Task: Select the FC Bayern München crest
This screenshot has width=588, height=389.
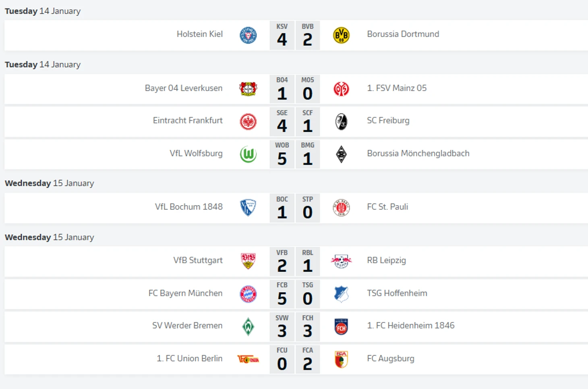Action: tap(248, 294)
